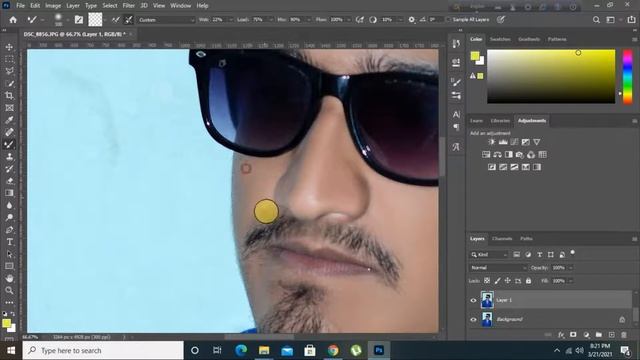Select the Zoom tool
The width and height of the screenshot is (640, 360).
[x=9, y=291]
